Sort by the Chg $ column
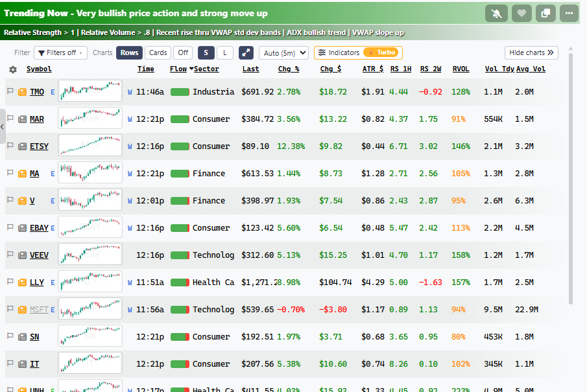Screen dimensions: 587x392 [331, 69]
